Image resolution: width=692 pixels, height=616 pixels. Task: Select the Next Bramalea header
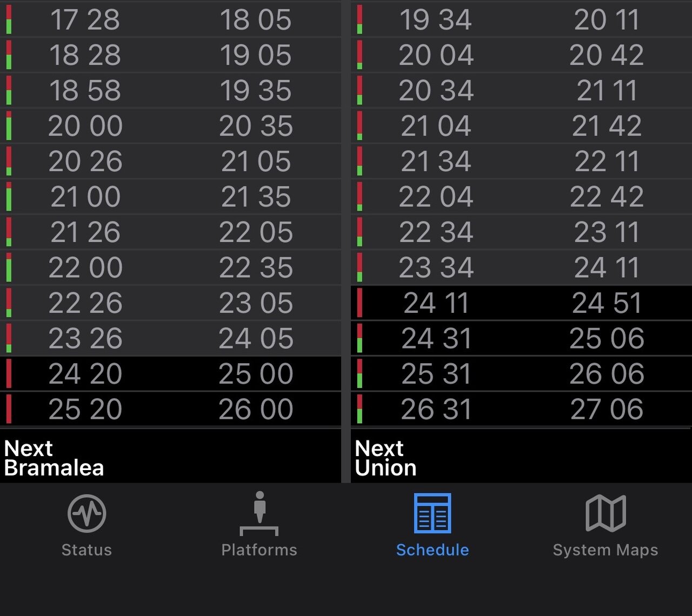coord(54,458)
